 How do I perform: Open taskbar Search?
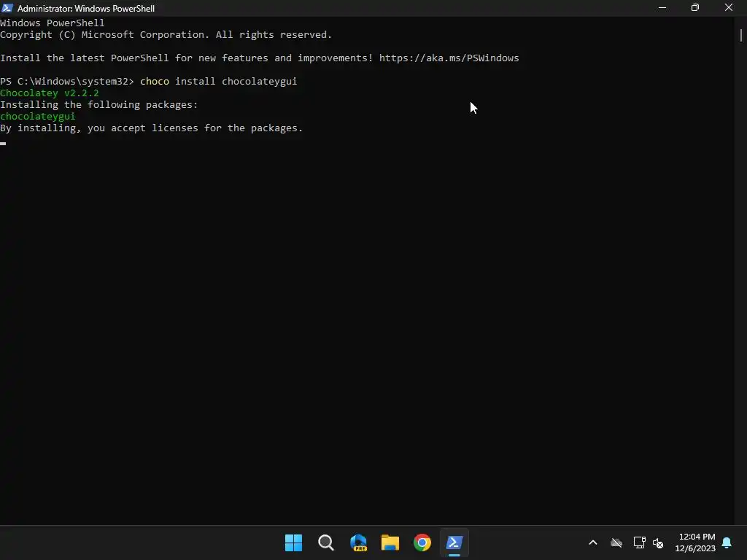[326, 542]
